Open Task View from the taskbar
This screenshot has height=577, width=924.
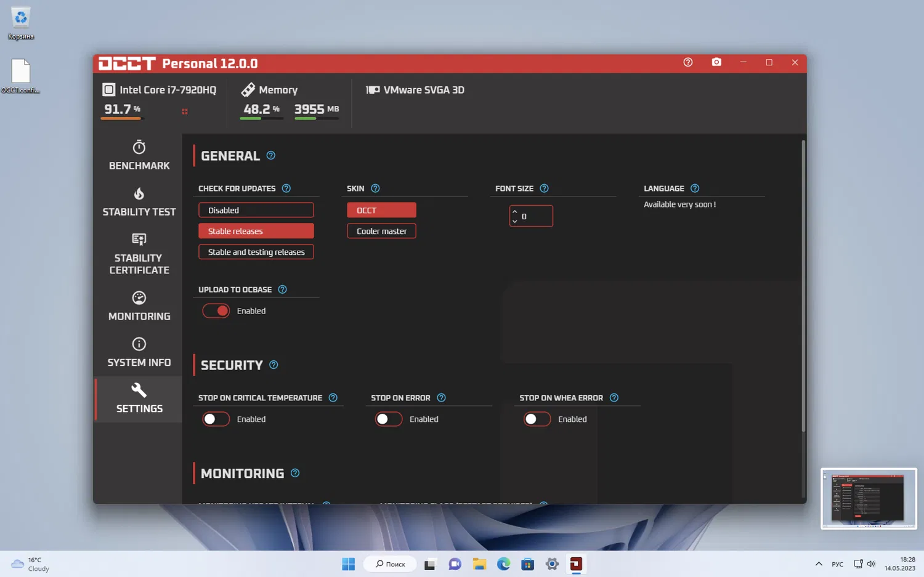tap(430, 564)
